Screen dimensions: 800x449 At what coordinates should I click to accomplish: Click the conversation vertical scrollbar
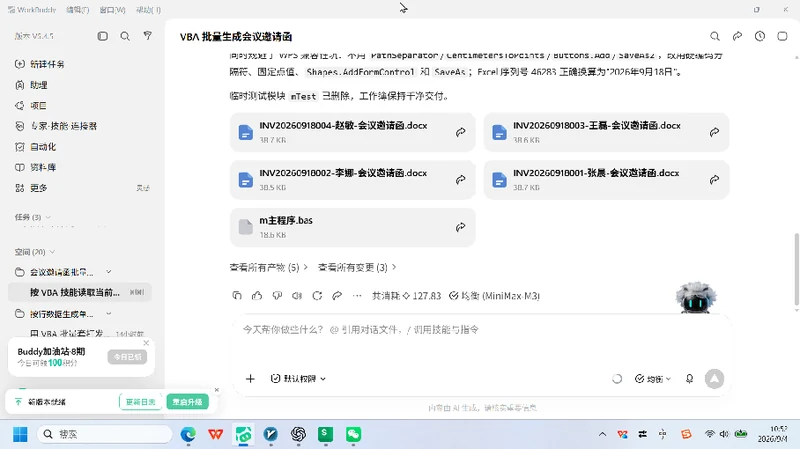click(x=796, y=270)
